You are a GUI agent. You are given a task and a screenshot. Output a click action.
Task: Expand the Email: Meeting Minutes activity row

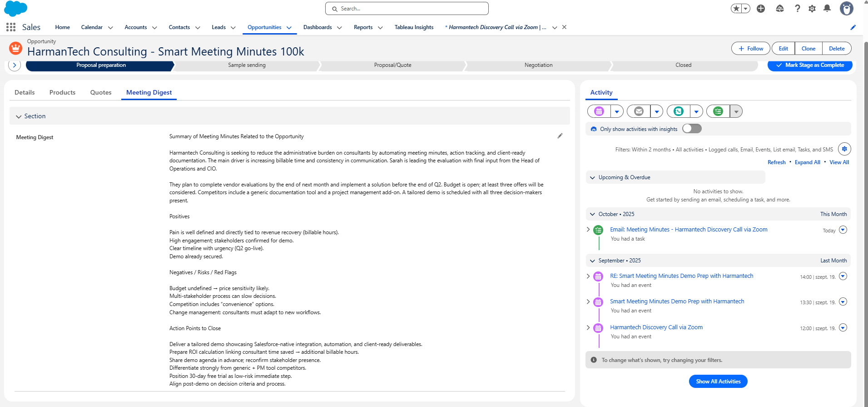[588, 230]
